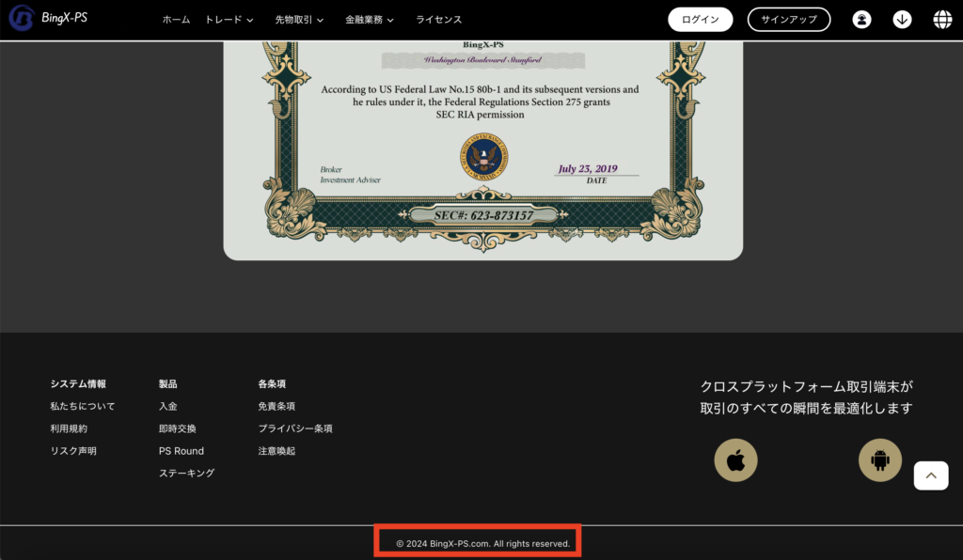Click the システム情報 footer heading
Viewport: 963px width, 560px height.
point(78,384)
